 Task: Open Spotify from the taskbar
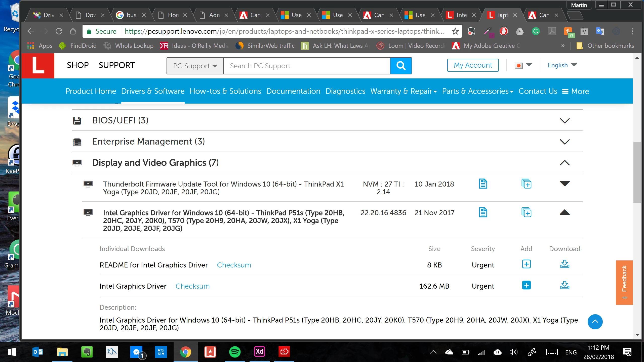click(x=235, y=352)
